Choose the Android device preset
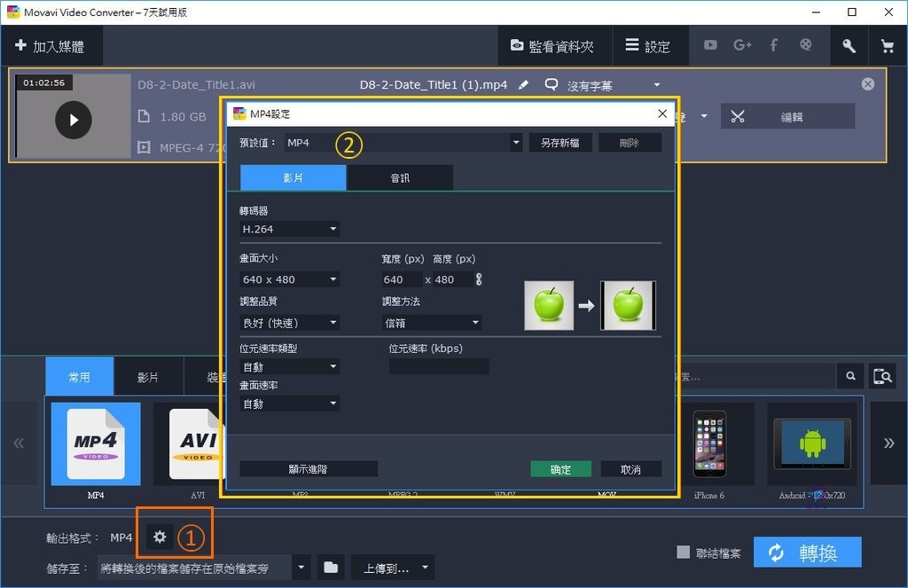The height and width of the screenshot is (588, 908). tap(812, 443)
